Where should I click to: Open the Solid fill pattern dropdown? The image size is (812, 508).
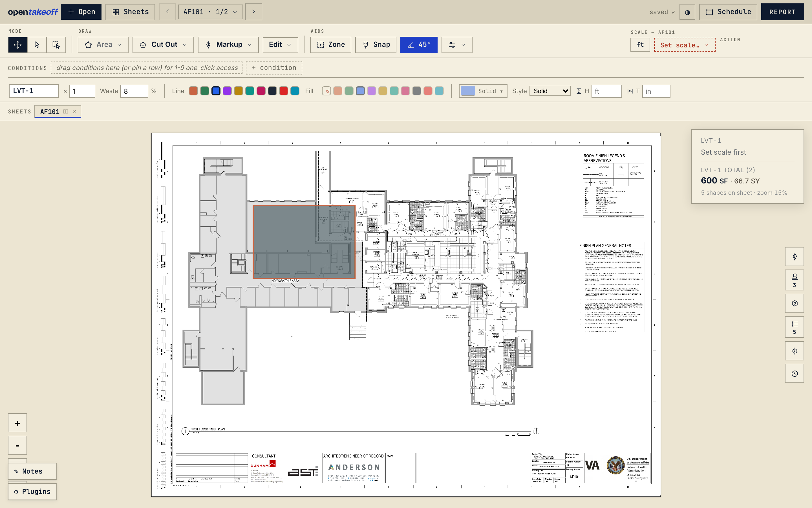[483, 91]
